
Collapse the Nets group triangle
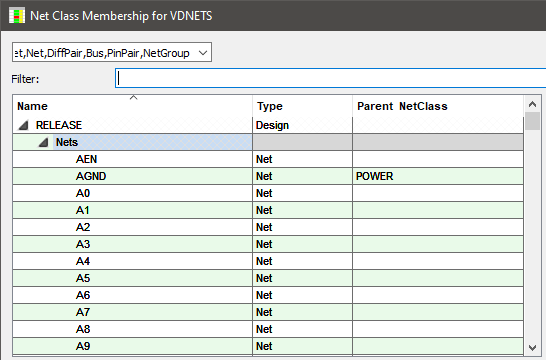click(44, 142)
